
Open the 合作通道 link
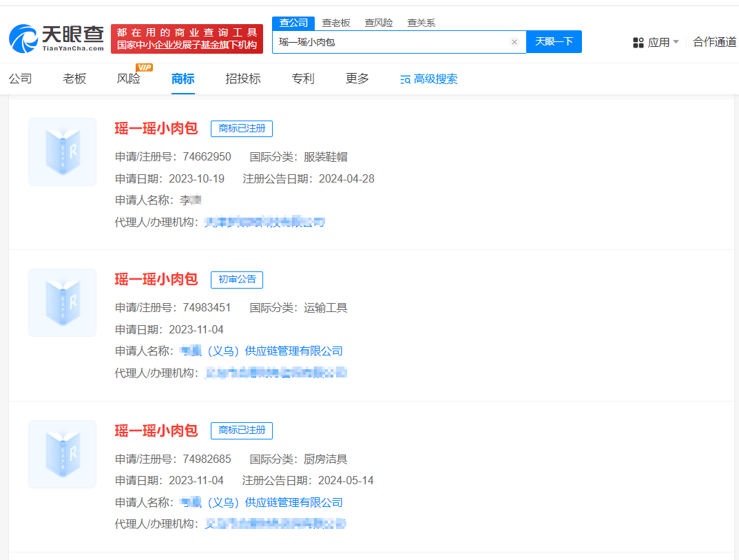pyautogui.click(x=714, y=41)
